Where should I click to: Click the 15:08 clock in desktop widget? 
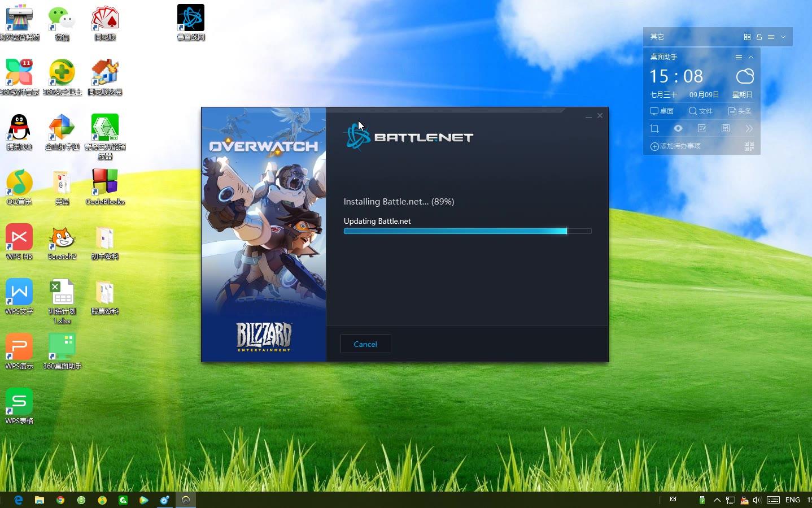point(676,76)
